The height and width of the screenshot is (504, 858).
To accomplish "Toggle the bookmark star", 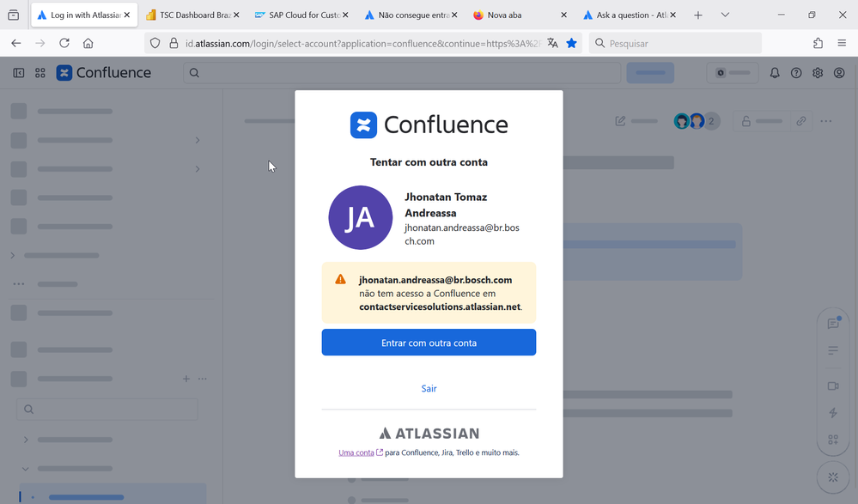I will tap(571, 43).
